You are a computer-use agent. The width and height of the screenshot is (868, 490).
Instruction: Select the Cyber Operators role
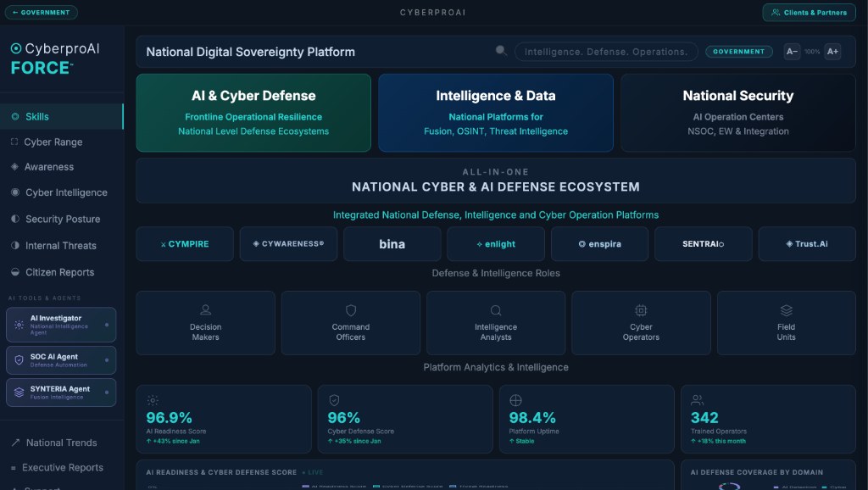641,323
